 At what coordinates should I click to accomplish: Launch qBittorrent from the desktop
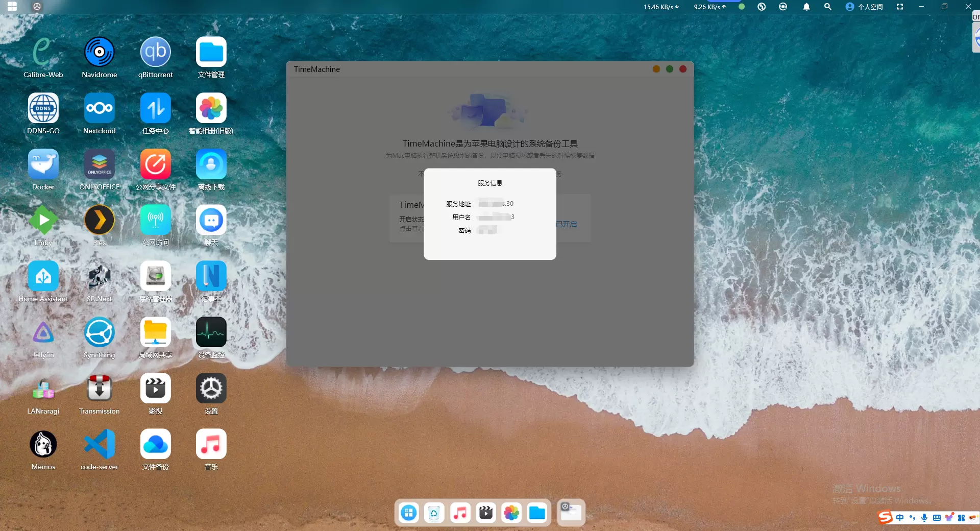(155, 52)
